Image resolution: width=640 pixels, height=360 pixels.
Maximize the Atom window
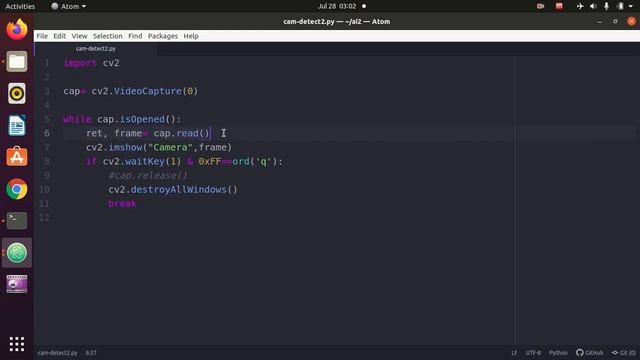(x=616, y=22)
